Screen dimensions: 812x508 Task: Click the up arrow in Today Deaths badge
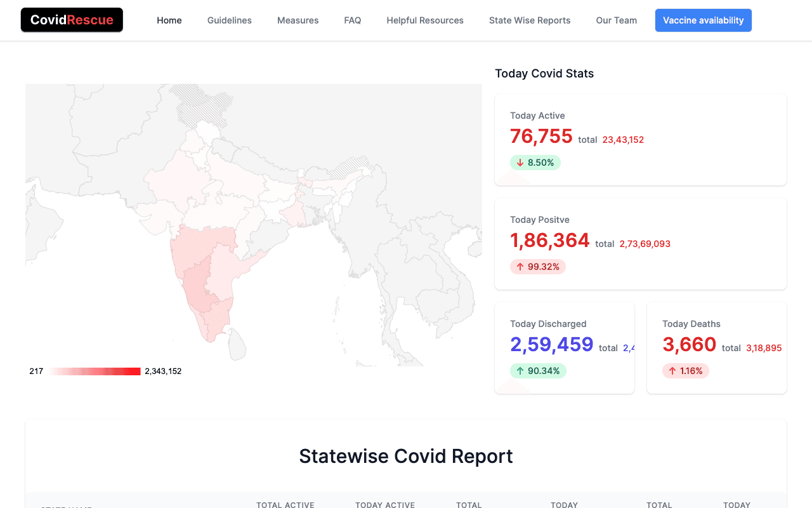pyautogui.click(x=672, y=371)
